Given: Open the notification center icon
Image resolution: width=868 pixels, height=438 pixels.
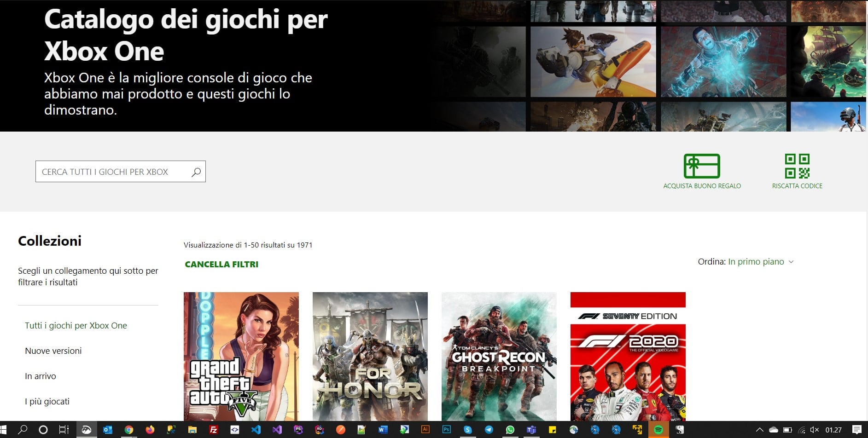Looking at the screenshot, I should [857, 430].
